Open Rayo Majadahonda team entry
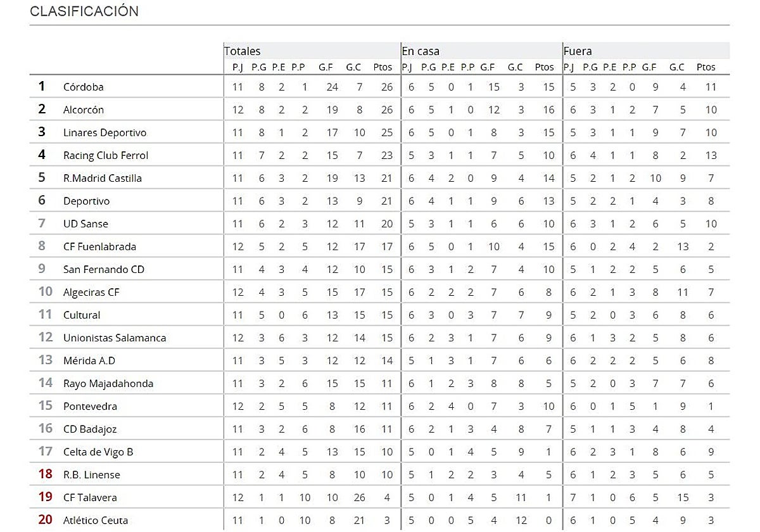 coord(108,383)
